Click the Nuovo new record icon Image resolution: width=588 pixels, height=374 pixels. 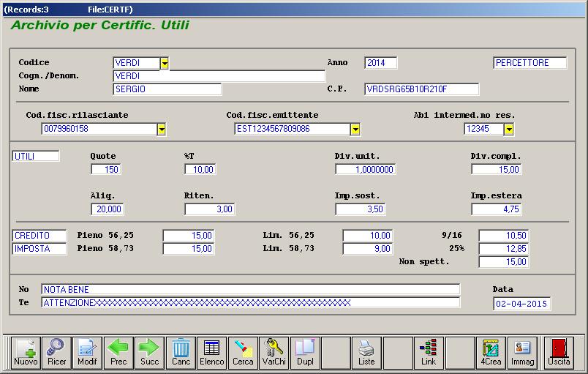coord(26,352)
